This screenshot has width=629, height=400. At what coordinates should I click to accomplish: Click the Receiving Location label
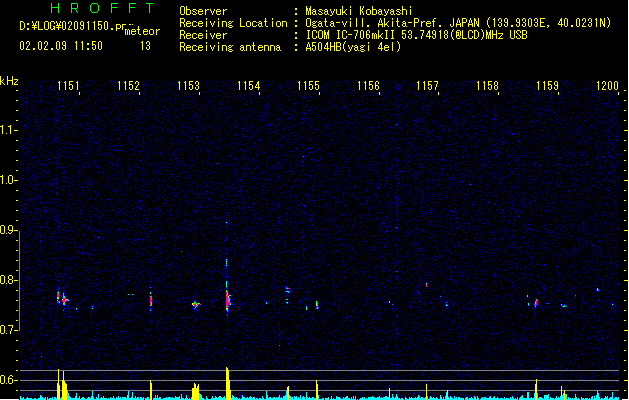coord(233,23)
